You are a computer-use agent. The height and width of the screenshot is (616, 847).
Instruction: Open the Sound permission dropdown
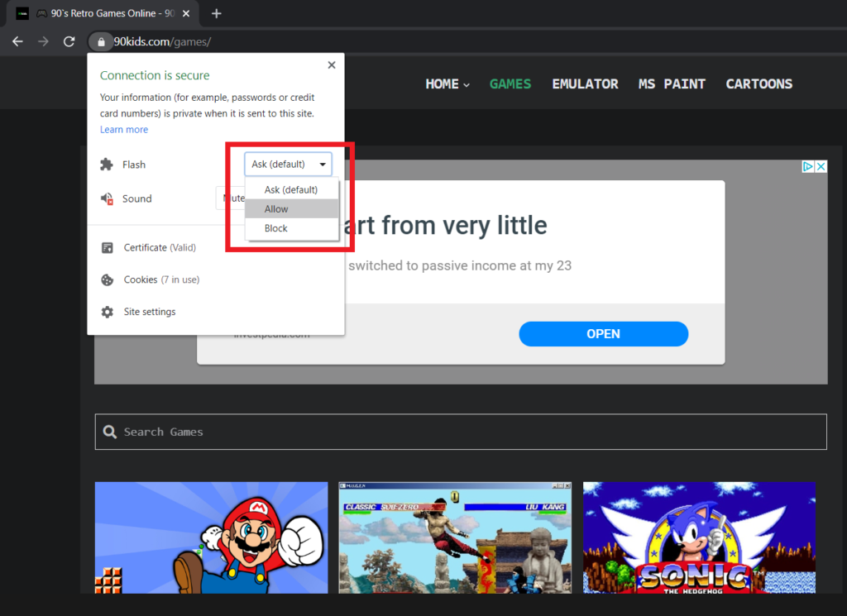[x=231, y=198]
